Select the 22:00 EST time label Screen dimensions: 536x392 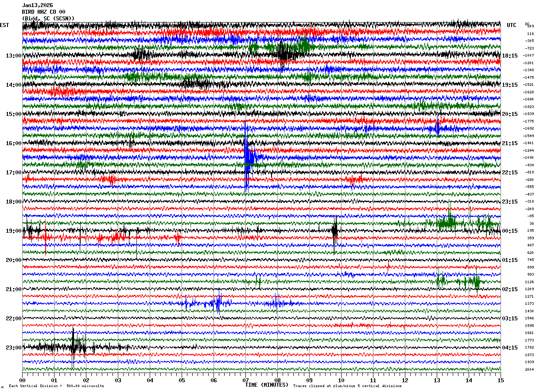[13, 319]
